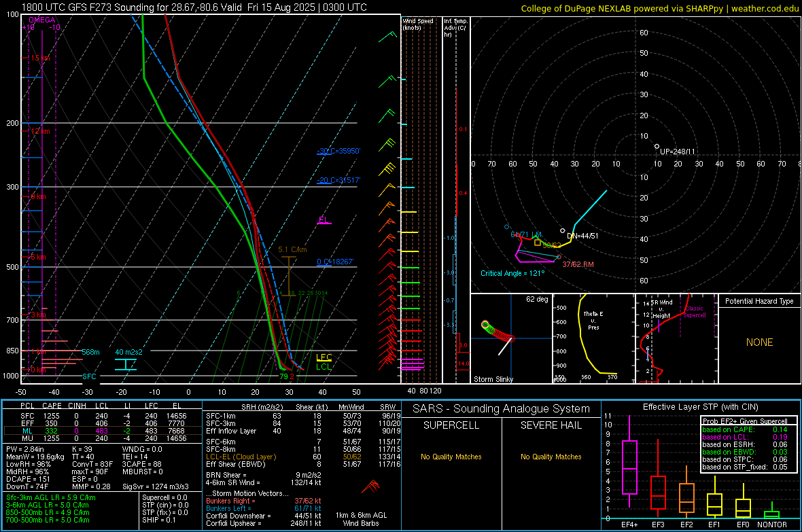Click the NONE hazard type text
802x532 pixels.
pyautogui.click(x=760, y=342)
